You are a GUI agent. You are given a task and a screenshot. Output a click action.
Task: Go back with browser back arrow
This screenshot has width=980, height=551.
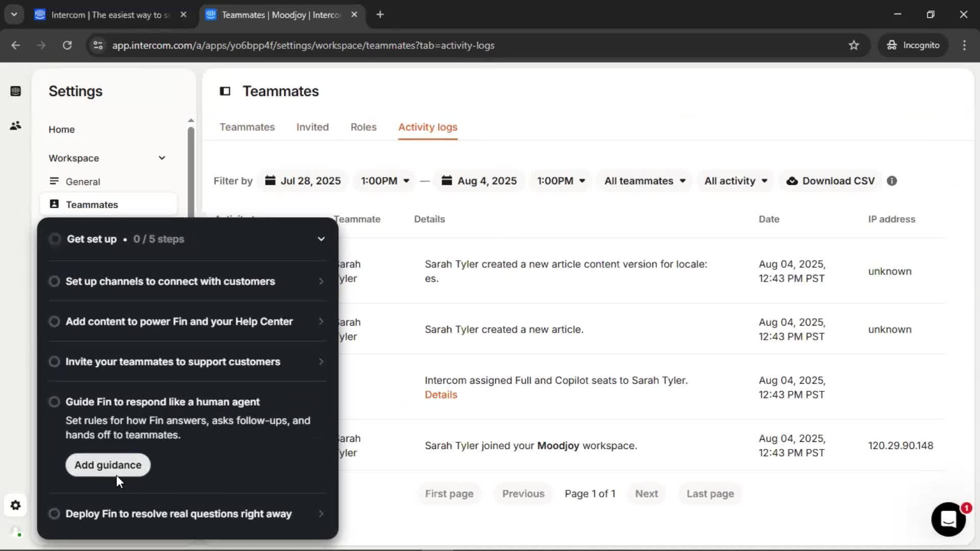pyautogui.click(x=16, y=45)
